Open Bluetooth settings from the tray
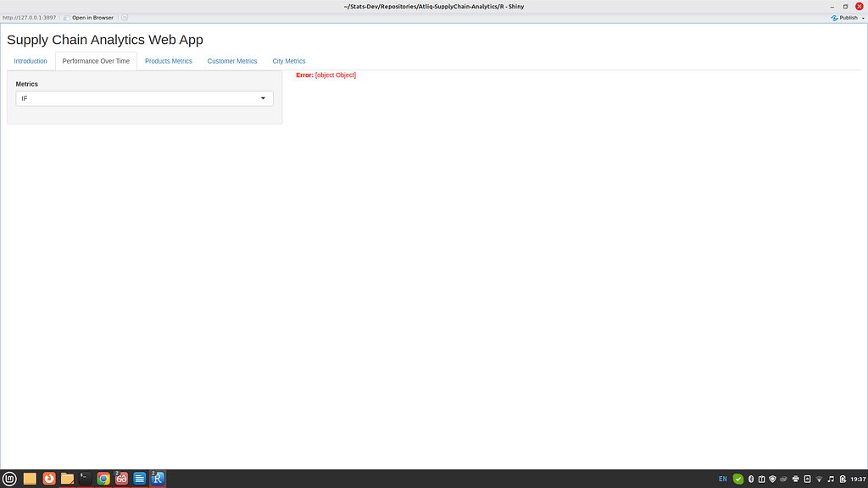 point(749,479)
